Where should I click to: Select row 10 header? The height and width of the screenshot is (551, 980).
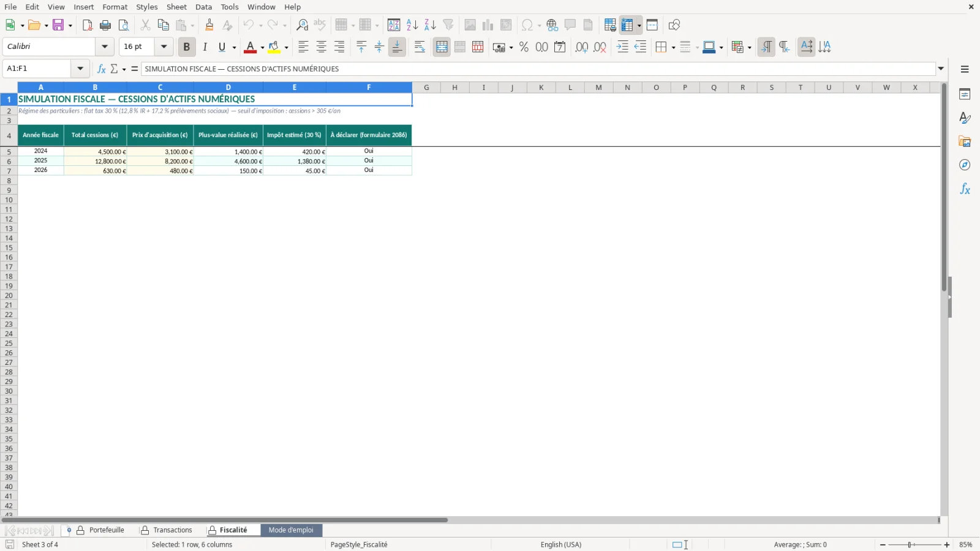coord(9,200)
